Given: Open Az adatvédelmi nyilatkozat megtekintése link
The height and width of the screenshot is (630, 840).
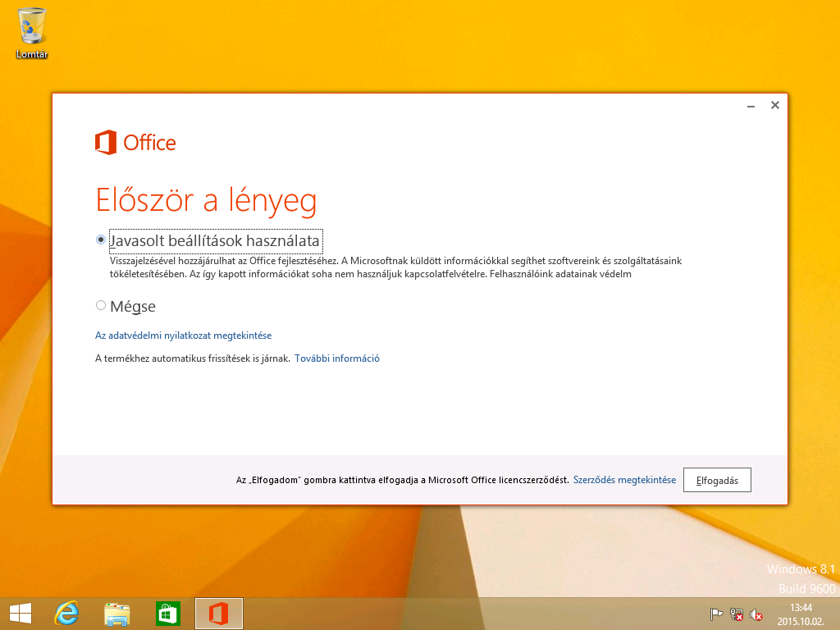Looking at the screenshot, I should 183,336.
